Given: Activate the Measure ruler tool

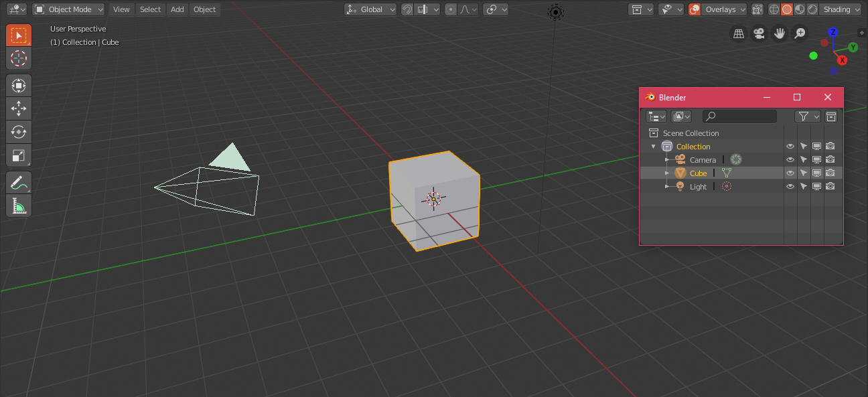Looking at the screenshot, I should (x=19, y=206).
